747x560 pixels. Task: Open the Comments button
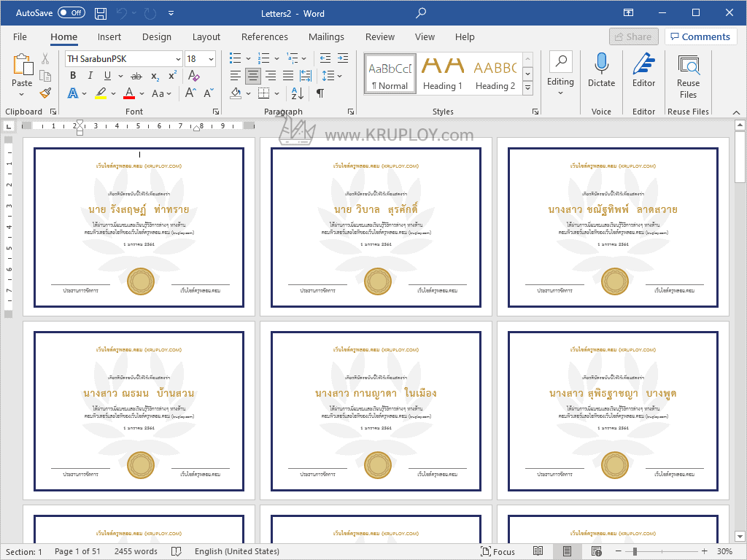[700, 36]
